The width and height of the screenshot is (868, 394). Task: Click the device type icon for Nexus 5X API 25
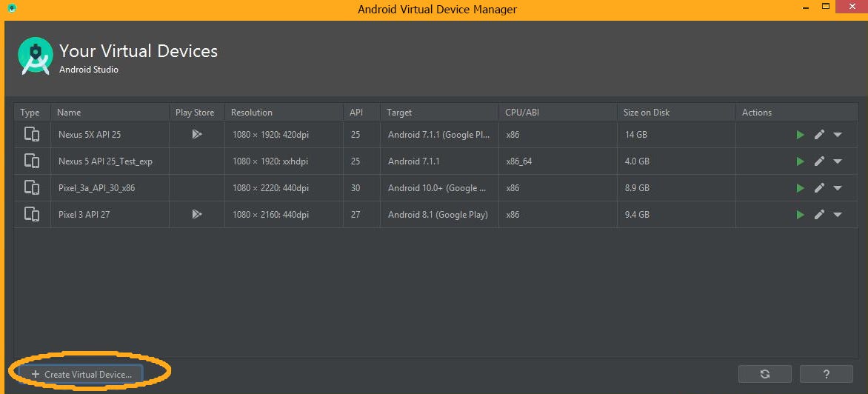32,135
